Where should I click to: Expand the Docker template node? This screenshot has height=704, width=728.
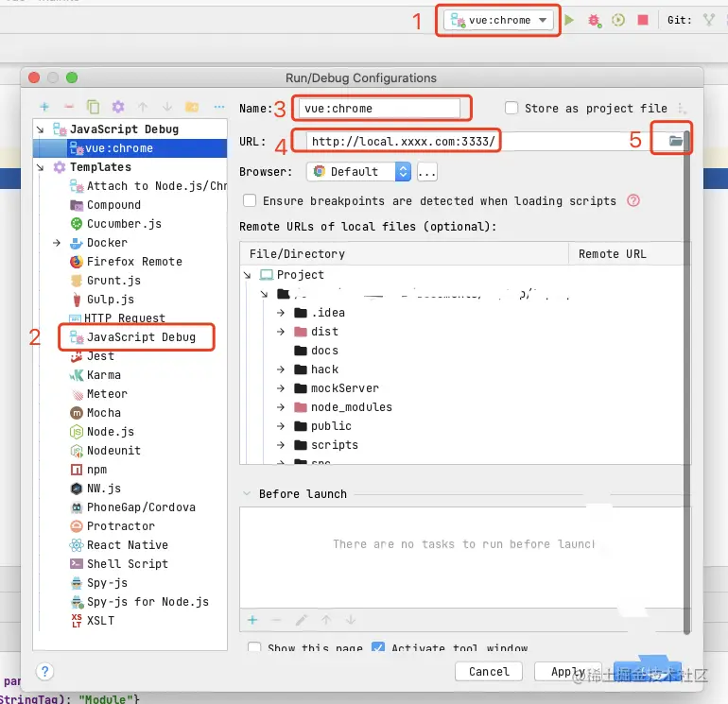pos(57,243)
